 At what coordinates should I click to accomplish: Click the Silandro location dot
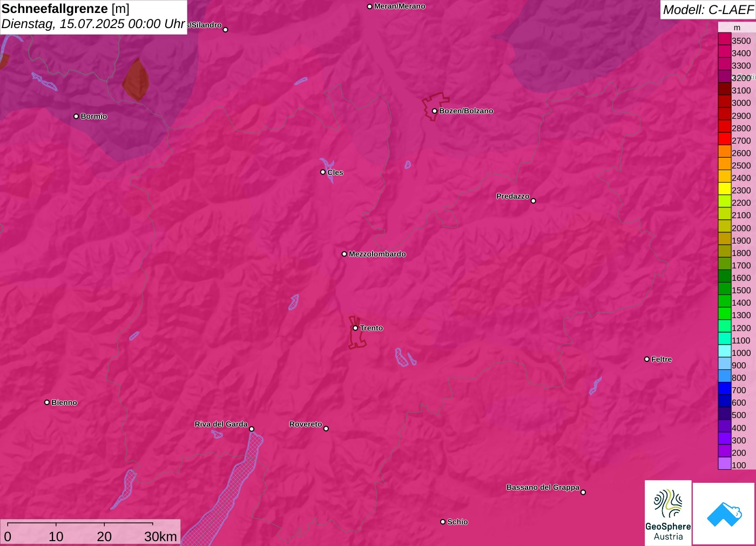(226, 30)
